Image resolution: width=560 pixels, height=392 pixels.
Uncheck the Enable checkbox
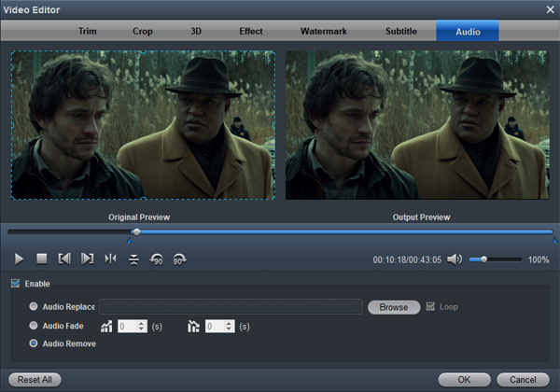click(15, 284)
